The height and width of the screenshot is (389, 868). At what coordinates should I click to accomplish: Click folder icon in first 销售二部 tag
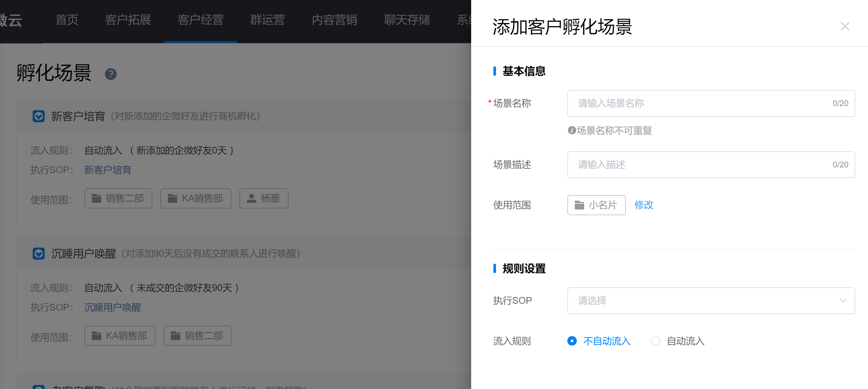pyautogui.click(x=97, y=198)
